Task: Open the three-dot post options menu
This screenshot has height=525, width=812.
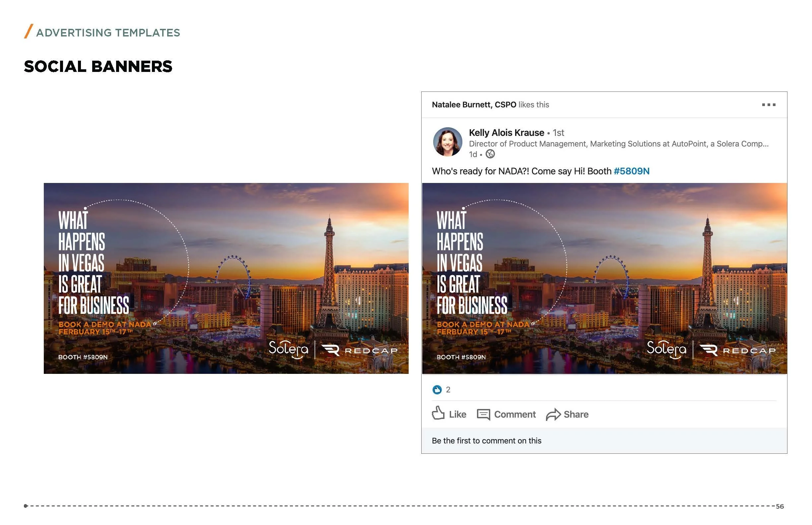Action: (769, 105)
